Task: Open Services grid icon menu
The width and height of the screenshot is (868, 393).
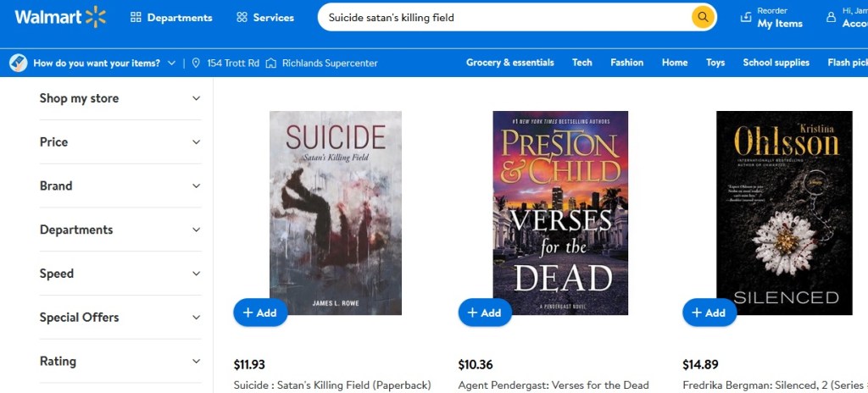Action: pos(242,17)
